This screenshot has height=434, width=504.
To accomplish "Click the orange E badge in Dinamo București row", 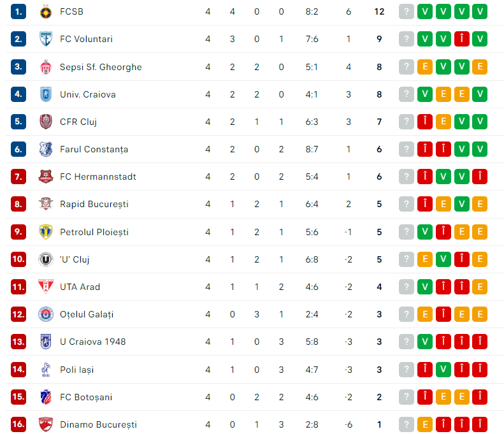I will [425, 424].
